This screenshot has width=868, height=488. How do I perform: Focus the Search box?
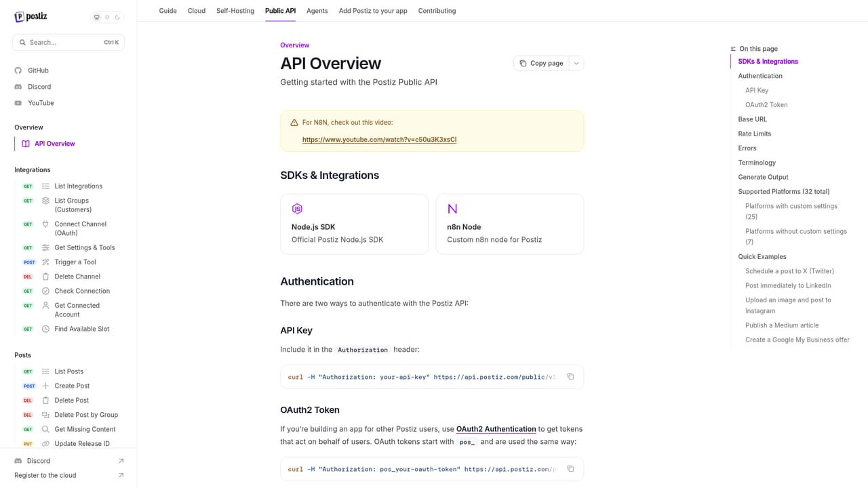click(x=68, y=42)
